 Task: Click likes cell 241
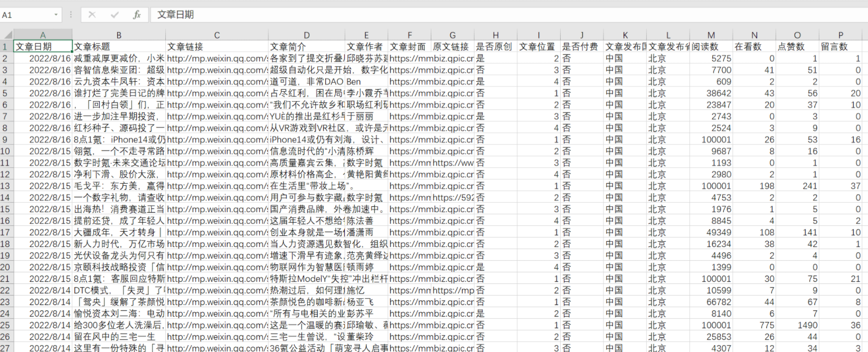pyautogui.click(x=797, y=186)
